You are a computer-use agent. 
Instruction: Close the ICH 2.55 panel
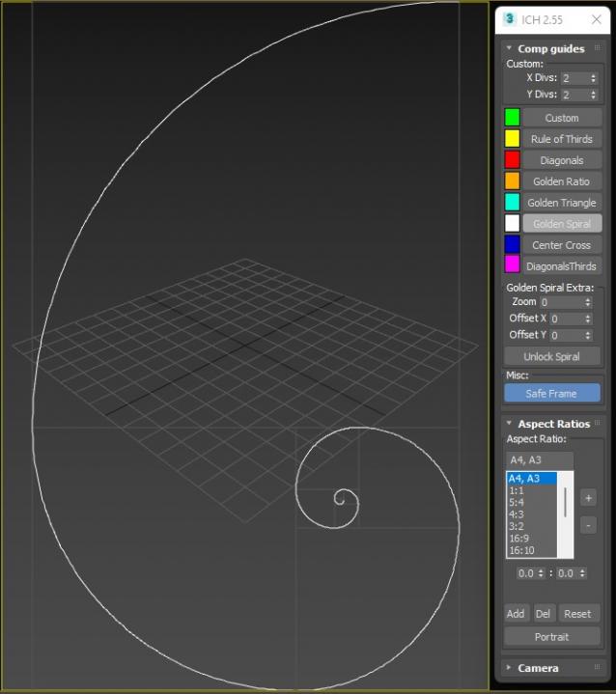(595, 19)
